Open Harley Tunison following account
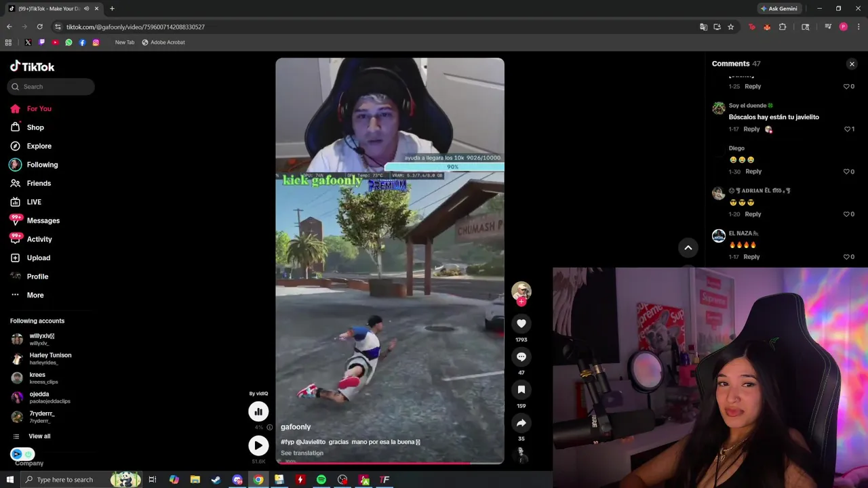 click(41, 359)
